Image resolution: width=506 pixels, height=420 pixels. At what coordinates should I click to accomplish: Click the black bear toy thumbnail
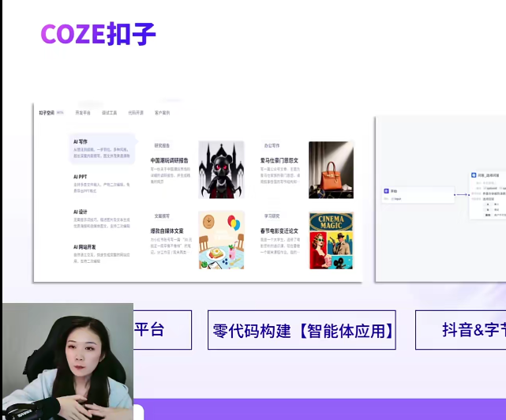(x=221, y=170)
